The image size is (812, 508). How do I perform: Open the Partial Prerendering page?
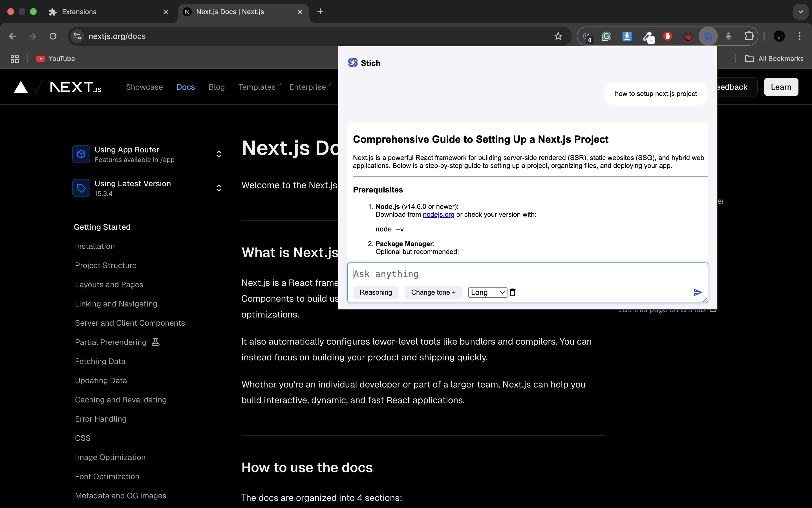(111, 342)
